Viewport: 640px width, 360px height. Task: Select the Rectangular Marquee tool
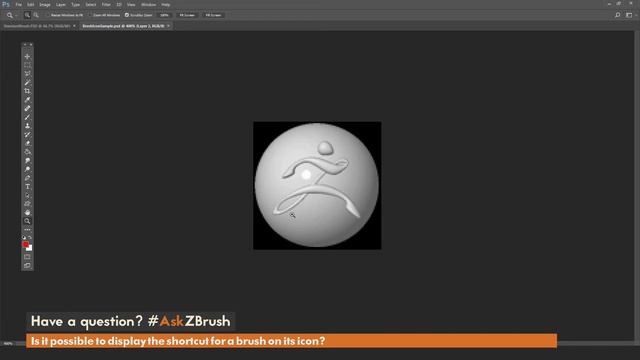pyautogui.click(x=27, y=65)
